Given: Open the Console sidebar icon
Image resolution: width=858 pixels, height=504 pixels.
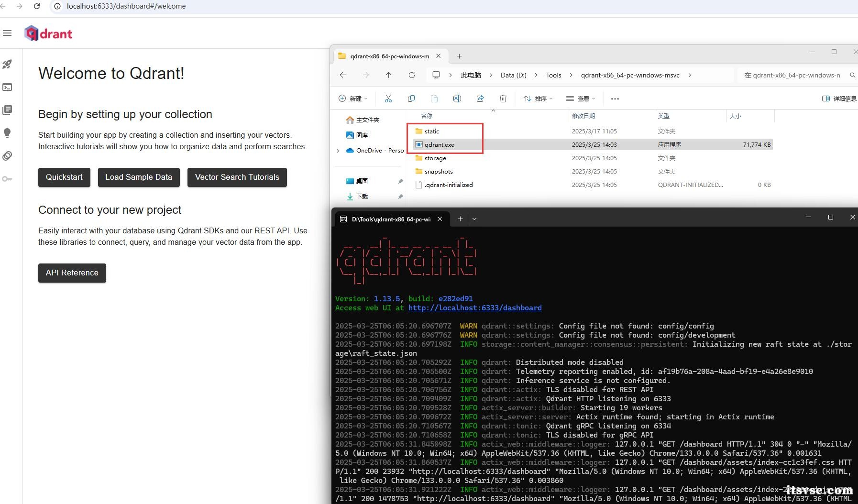Looking at the screenshot, I should pyautogui.click(x=7, y=87).
